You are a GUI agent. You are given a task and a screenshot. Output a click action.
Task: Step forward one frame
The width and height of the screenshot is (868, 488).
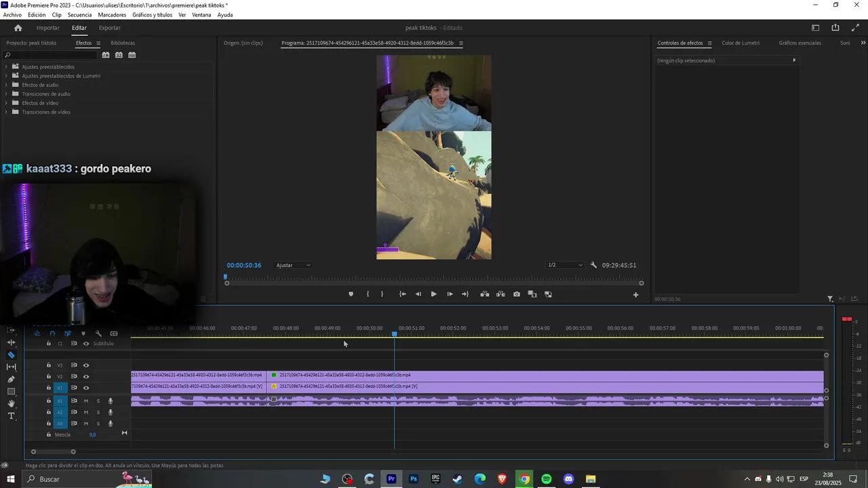tap(450, 294)
